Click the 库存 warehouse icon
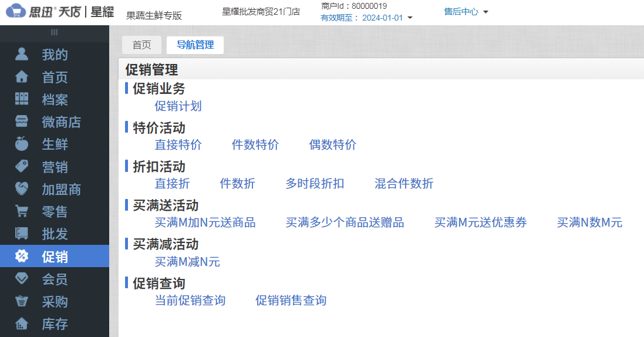 click(x=22, y=324)
